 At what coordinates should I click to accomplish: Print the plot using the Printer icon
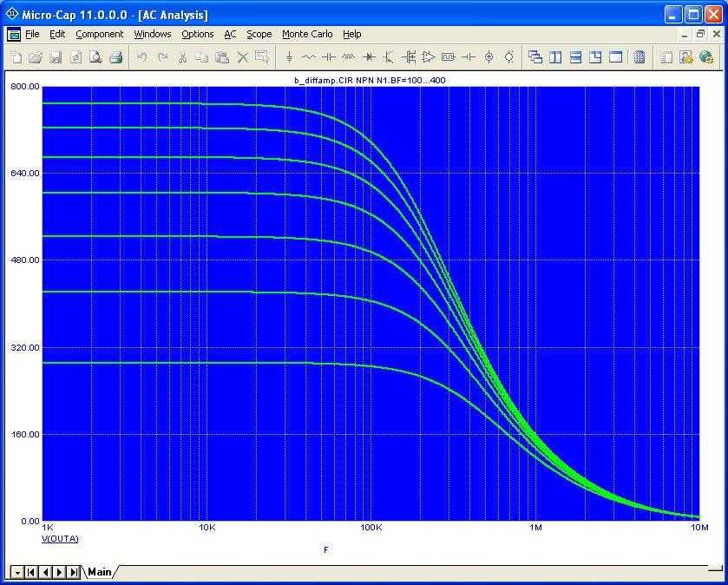tap(116, 56)
